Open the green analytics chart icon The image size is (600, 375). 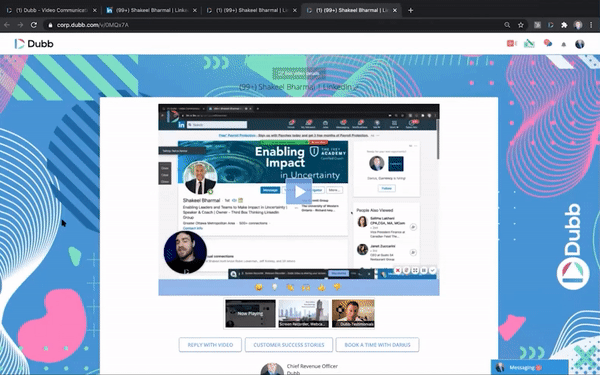[x=529, y=43]
